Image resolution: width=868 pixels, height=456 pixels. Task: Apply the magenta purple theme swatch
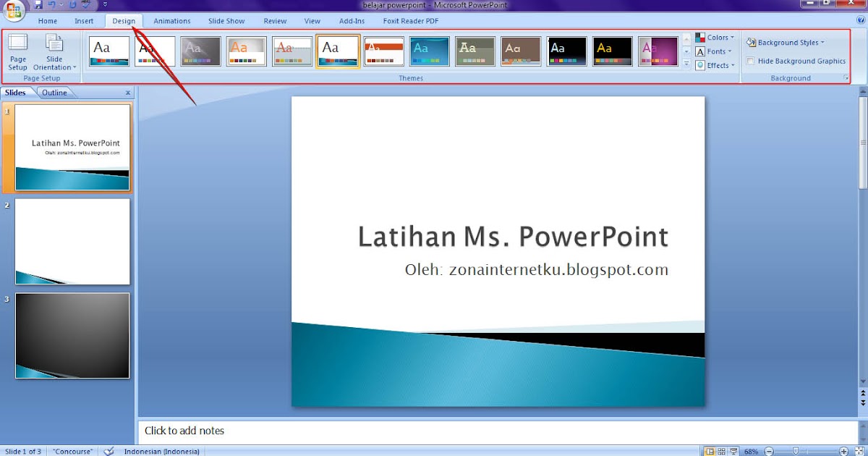tap(658, 51)
